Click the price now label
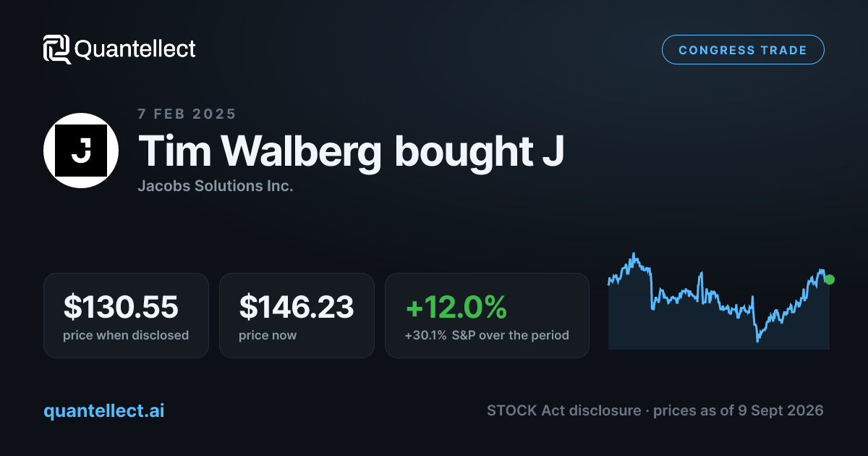The image size is (868, 456). [268, 335]
